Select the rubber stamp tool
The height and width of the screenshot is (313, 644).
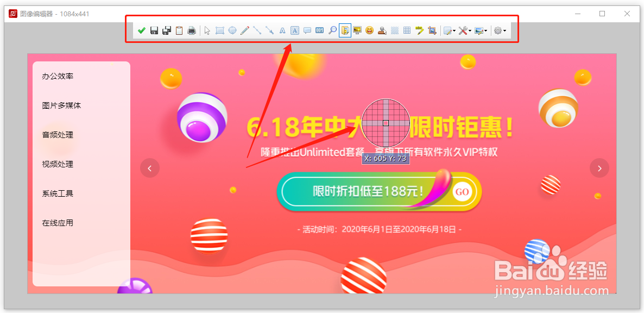(x=382, y=30)
